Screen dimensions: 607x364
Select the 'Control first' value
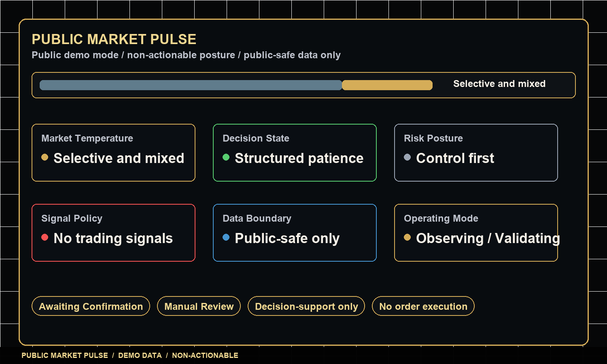click(455, 158)
